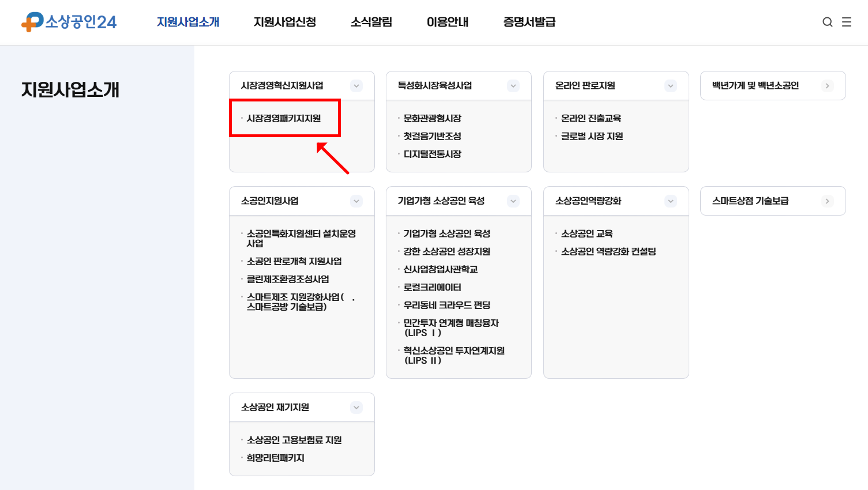Collapse the 특성화시장육성사업 panel chevron
Screen dimensions: 868x490
pos(513,85)
